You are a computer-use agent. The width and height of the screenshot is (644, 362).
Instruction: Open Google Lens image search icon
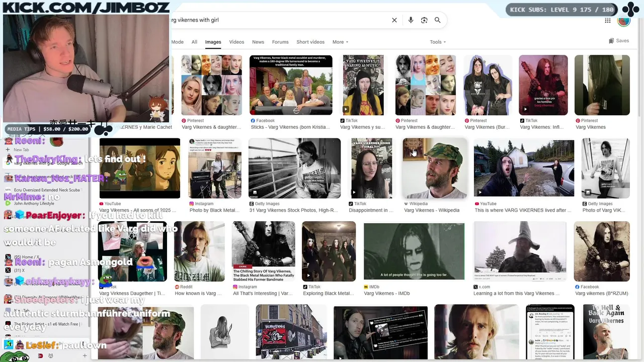424,20
